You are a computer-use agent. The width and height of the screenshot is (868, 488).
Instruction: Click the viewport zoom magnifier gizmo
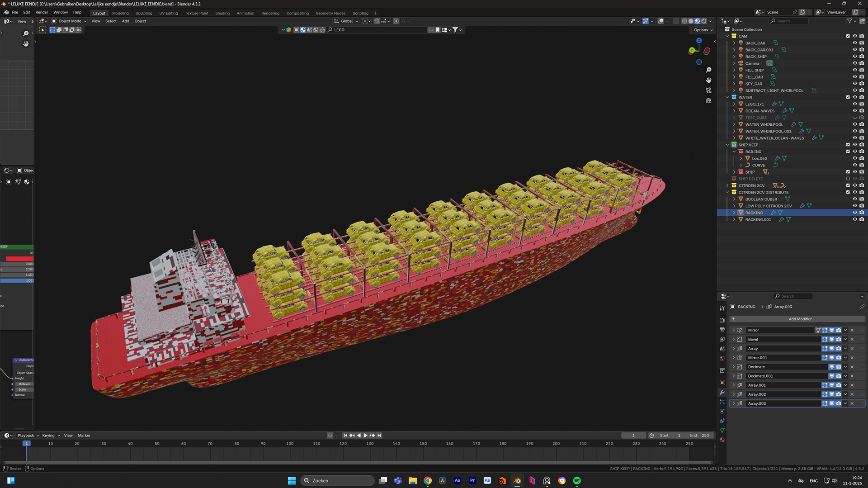coord(708,70)
